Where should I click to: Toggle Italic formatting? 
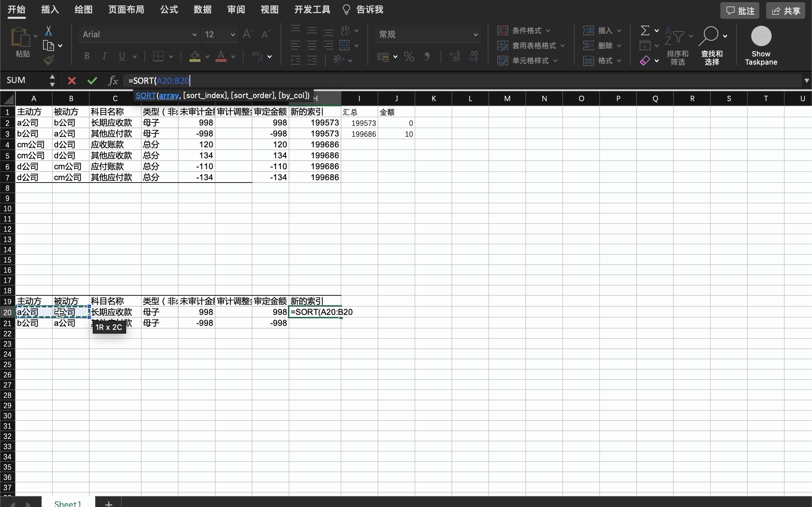point(104,56)
